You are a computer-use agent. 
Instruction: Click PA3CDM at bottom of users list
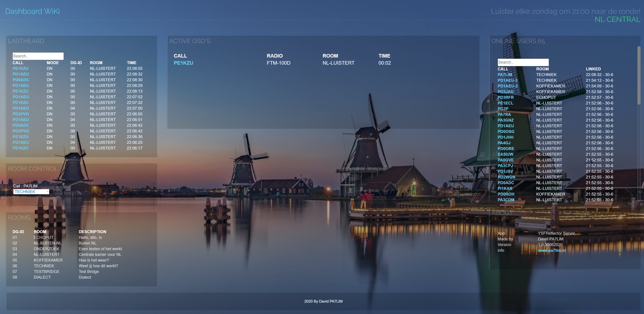pos(506,200)
